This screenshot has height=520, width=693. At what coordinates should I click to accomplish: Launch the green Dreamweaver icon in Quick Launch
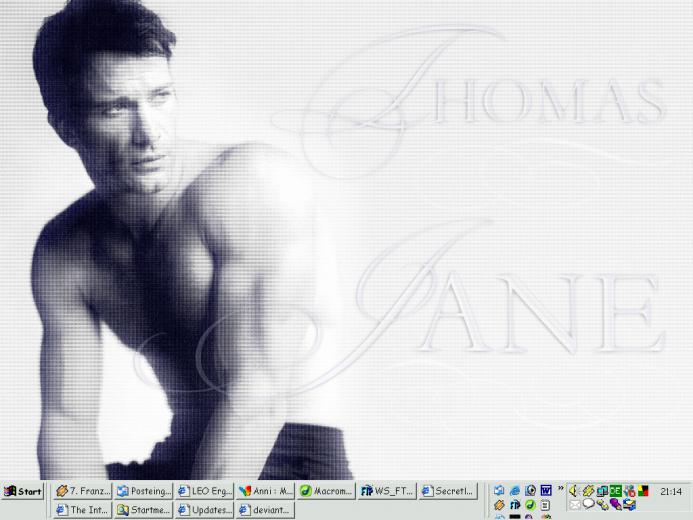(530, 505)
